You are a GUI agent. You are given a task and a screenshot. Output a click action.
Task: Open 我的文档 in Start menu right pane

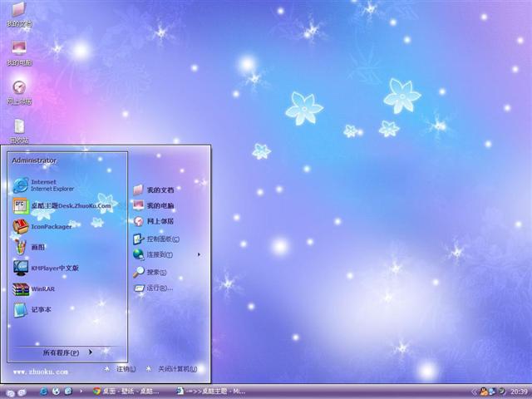153,190
